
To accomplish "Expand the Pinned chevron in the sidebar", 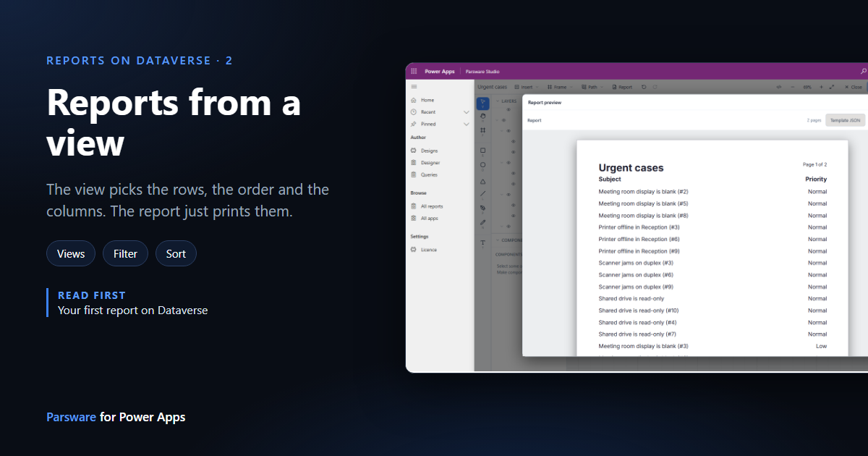I will [x=467, y=124].
